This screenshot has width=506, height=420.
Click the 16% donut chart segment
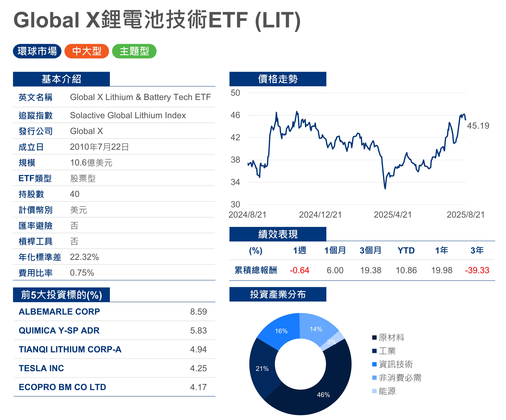click(281, 331)
